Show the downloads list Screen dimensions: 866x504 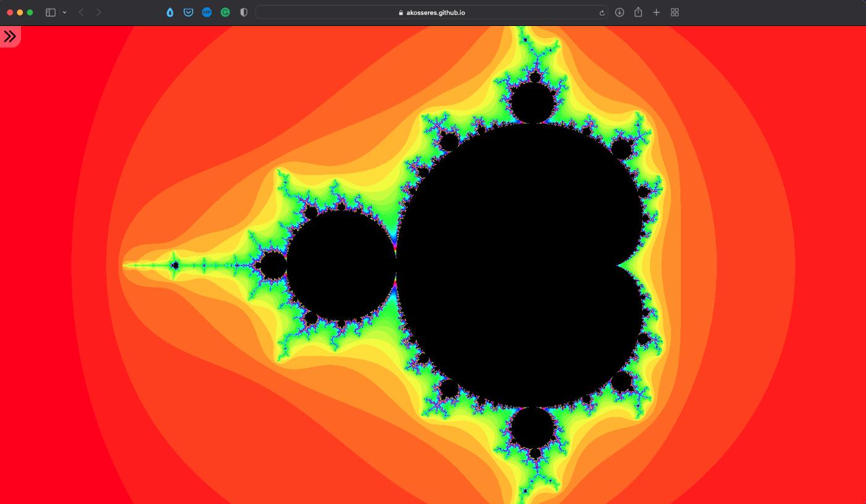click(619, 12)
